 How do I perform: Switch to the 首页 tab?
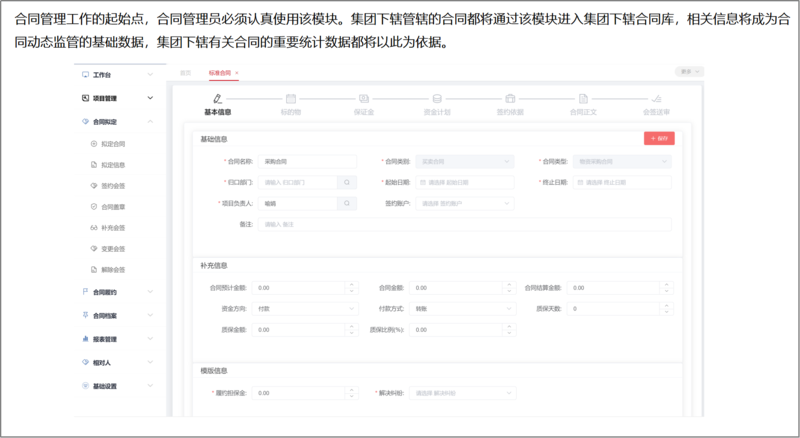[185, 73]
